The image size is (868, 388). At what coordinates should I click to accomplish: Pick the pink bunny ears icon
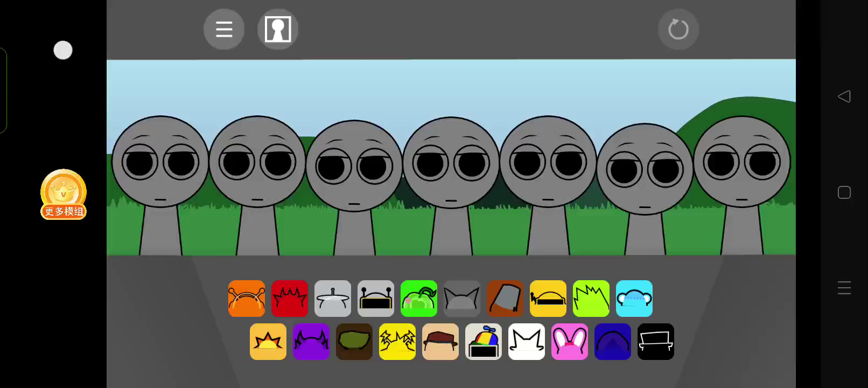click(570, 342)
